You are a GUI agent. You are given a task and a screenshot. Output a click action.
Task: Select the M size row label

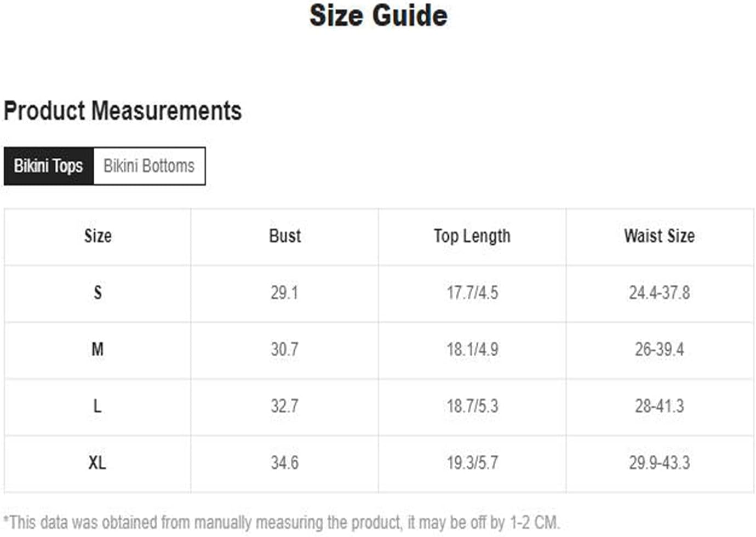(x=98, y=349)
